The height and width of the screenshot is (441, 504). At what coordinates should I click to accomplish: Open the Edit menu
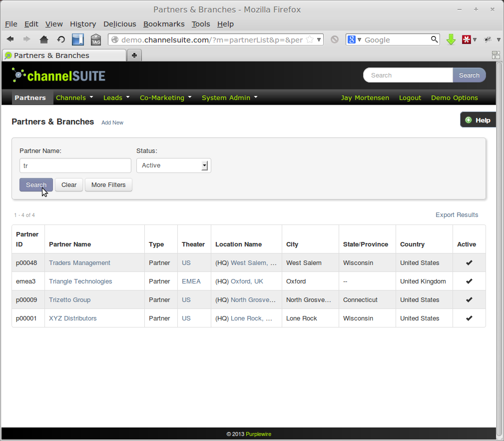pos(31,24)
